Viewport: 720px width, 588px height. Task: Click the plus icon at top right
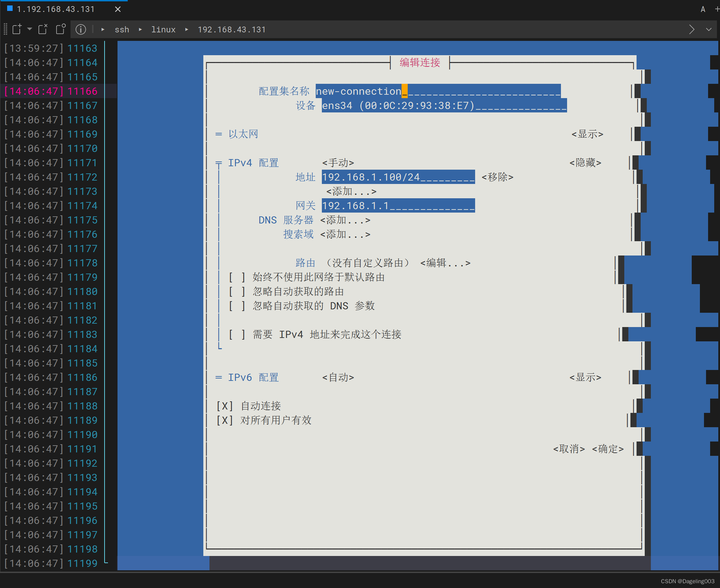717,9
